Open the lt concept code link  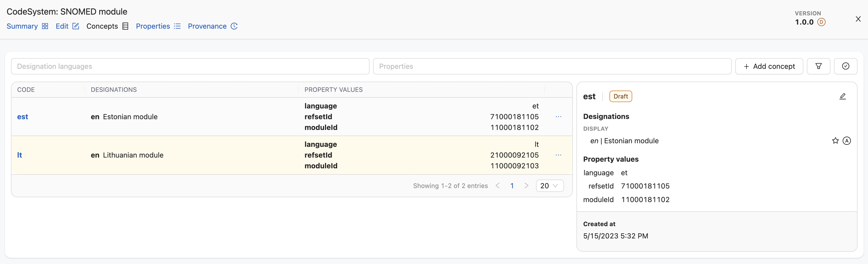pos(19,155)
